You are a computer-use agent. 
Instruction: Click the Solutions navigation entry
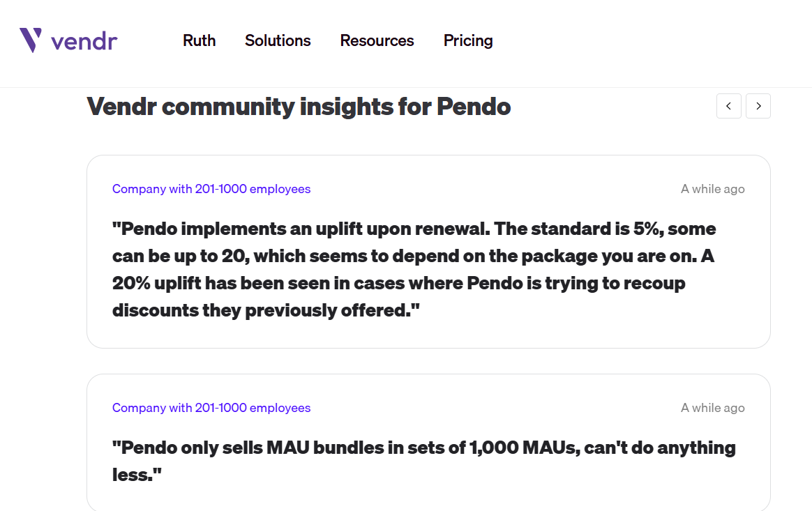[277, 41]
